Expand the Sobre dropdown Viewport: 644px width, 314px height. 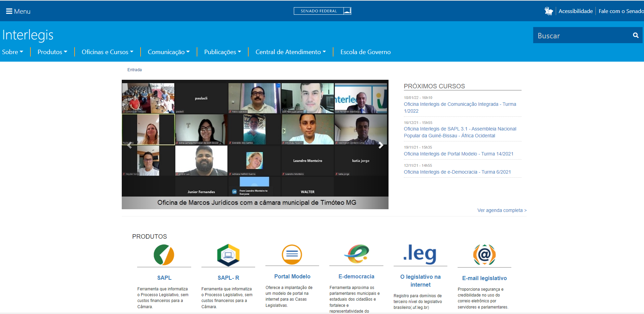click(x=13, y=52)
